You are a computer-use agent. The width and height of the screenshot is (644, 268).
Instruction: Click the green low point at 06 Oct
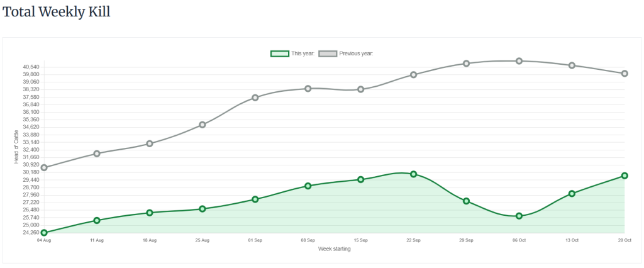pos(519,216)
